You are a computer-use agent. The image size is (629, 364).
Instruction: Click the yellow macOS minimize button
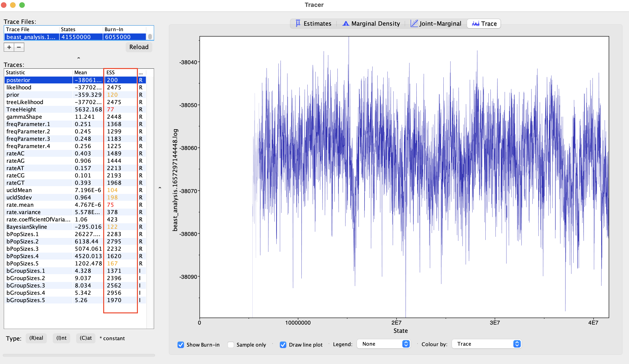(13, 5)
